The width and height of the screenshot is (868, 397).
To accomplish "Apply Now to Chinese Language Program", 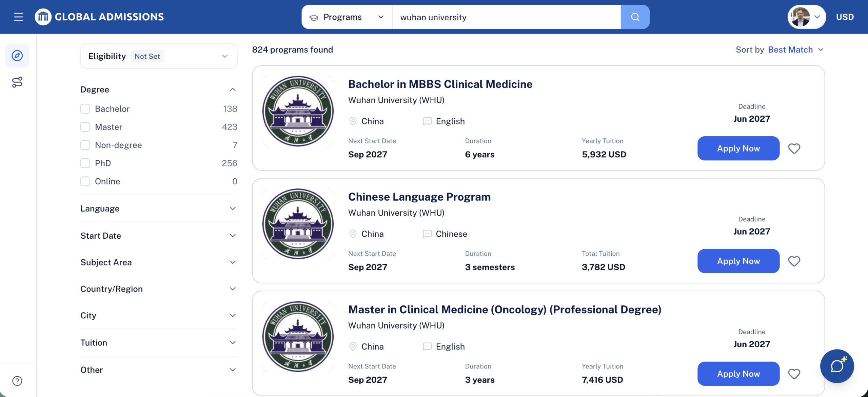I will point(738,261).
